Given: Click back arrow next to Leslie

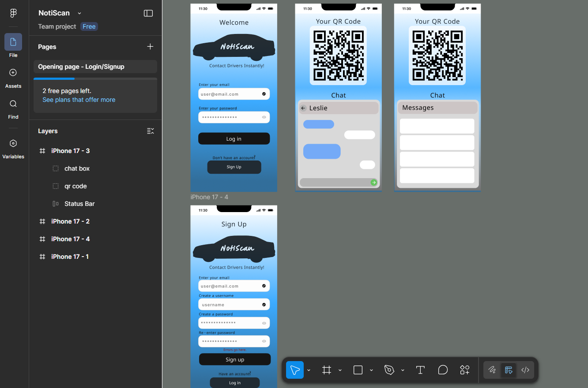Looking at the screenshot, I should [303, 108].
